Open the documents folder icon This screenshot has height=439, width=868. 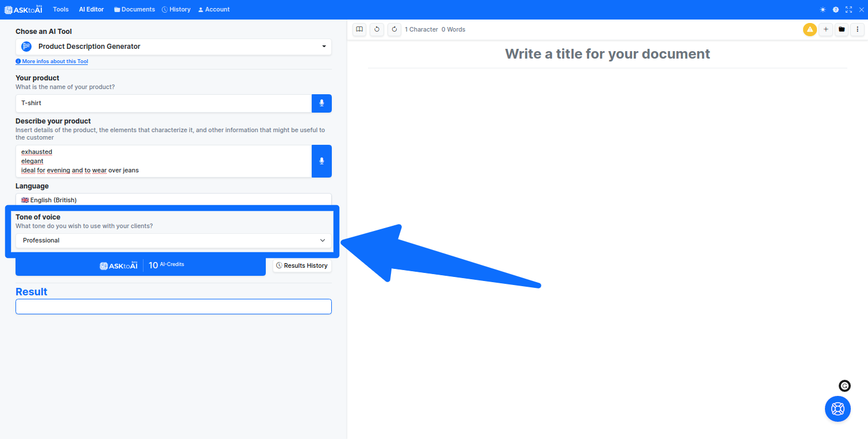pyautogui.click(x=842, y=29)
